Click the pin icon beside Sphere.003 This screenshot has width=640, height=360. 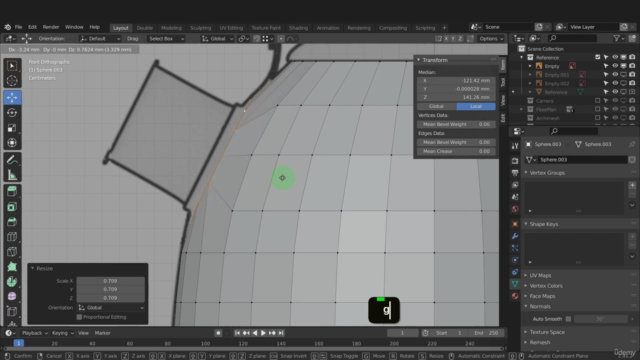coord(632,144)
